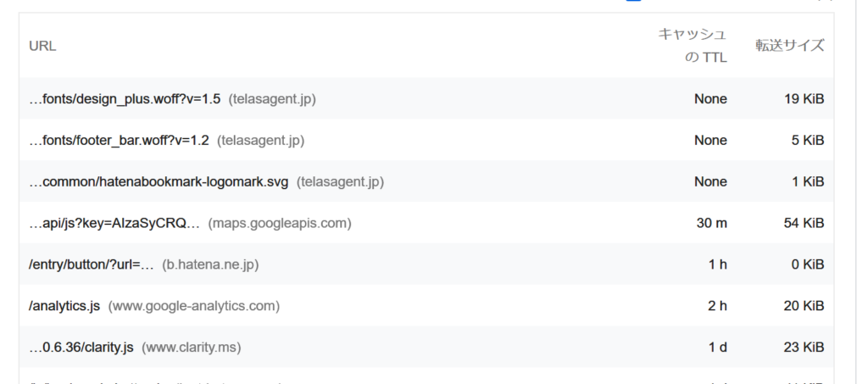
Task: Select the 30 m cache TTL value
Action: (712, 223)
